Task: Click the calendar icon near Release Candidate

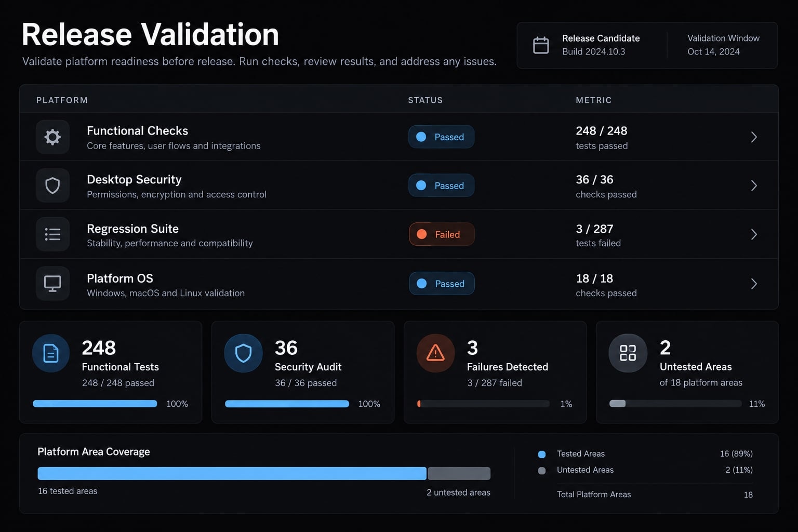Action: [541, 45]
